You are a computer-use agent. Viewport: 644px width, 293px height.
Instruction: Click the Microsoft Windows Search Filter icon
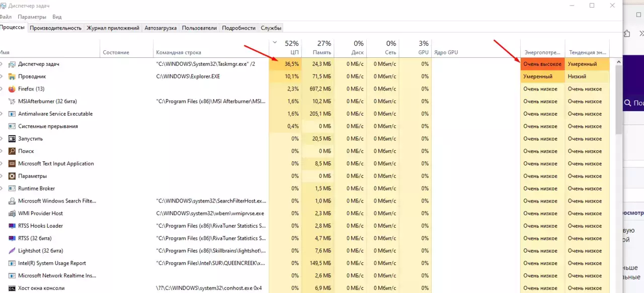pyautogui.click(x=12, y=201)
